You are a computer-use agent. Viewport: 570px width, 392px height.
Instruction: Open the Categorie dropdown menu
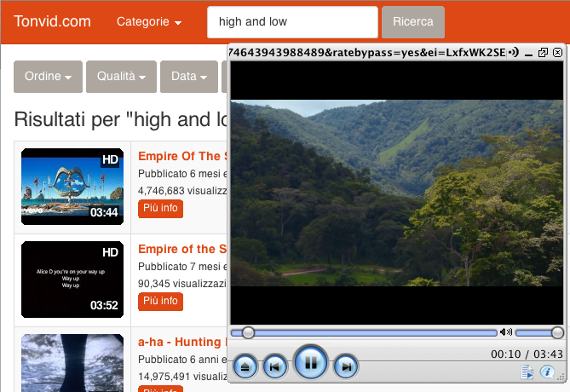point(149,22)
